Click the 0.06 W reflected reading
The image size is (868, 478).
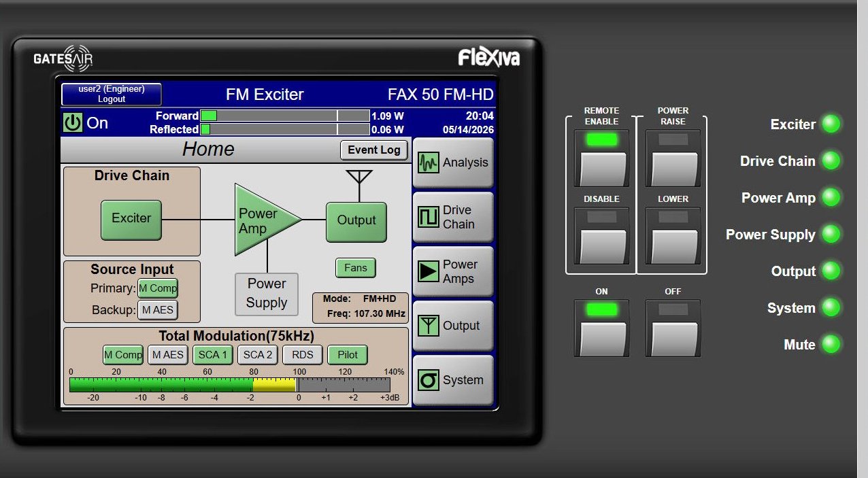tap(387, 129)
